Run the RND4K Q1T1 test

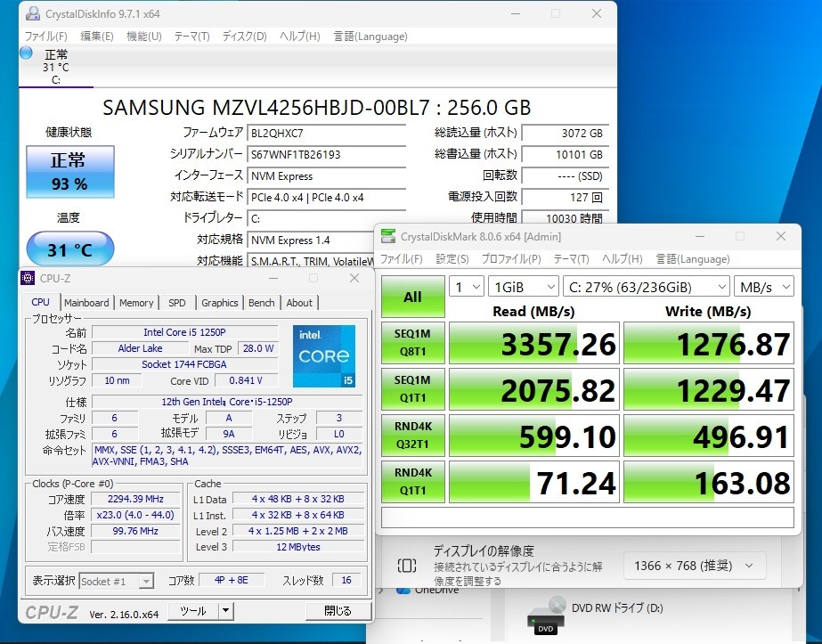point(412,481)
